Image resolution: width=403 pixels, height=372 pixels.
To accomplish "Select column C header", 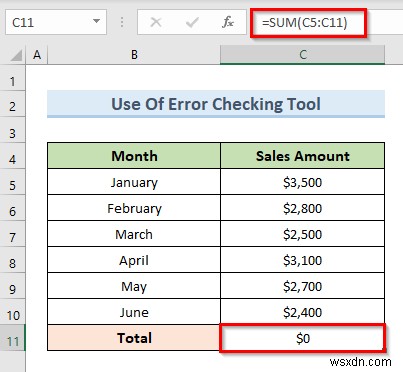I will [x=303, y=55].
